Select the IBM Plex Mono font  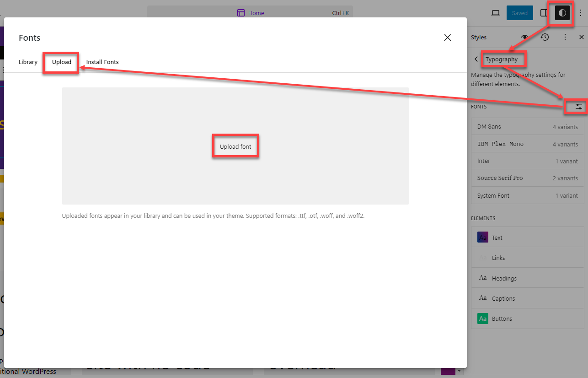tap(527, 144)
